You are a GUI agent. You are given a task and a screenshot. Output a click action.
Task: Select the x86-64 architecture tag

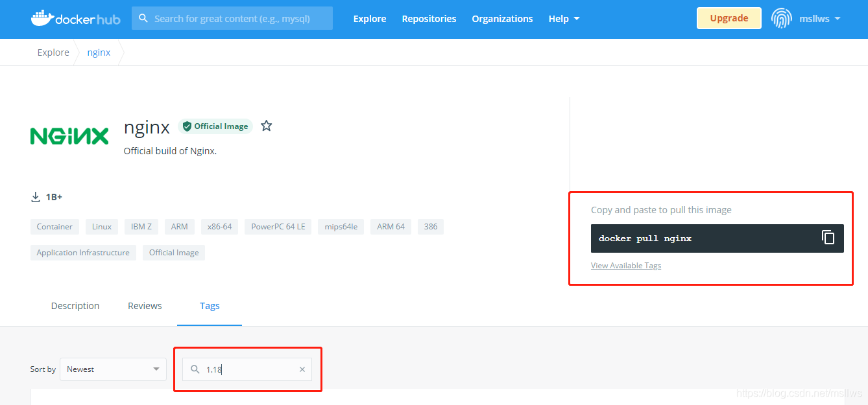[220, 227]
